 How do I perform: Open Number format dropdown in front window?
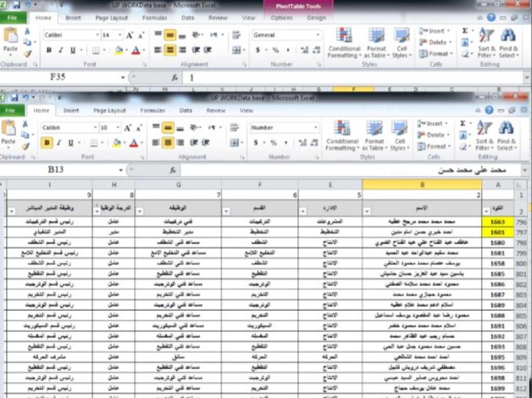[316, 128]
